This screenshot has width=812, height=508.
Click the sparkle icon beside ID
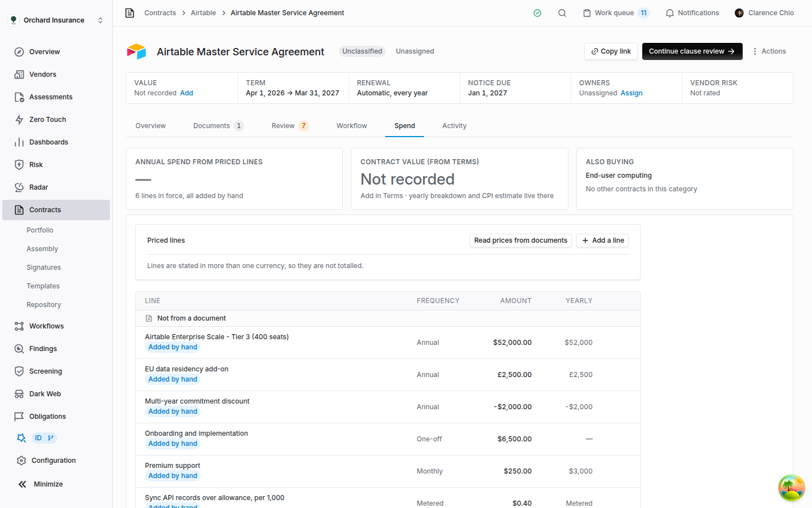[x=21, y=438]
